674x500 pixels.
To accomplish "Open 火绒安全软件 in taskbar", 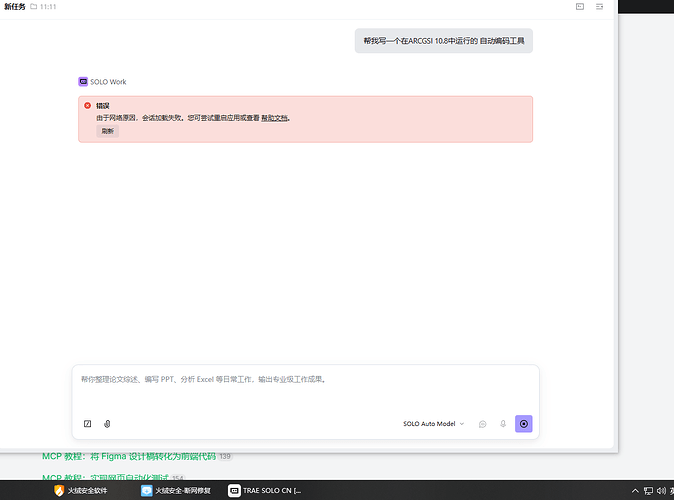I will (81, 491).
